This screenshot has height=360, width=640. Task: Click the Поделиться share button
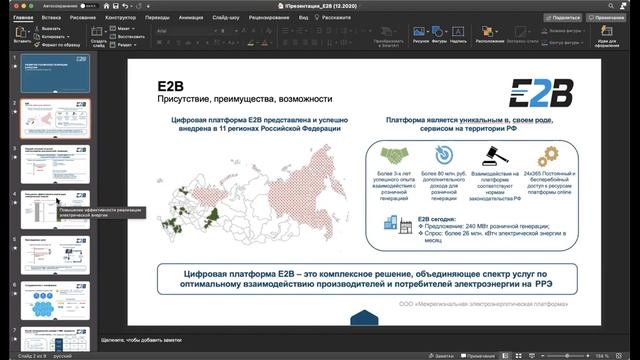coord(563,18)
